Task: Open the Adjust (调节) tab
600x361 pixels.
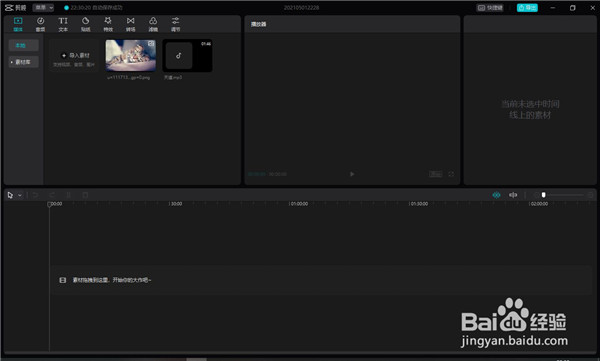Action: [175, 24]
